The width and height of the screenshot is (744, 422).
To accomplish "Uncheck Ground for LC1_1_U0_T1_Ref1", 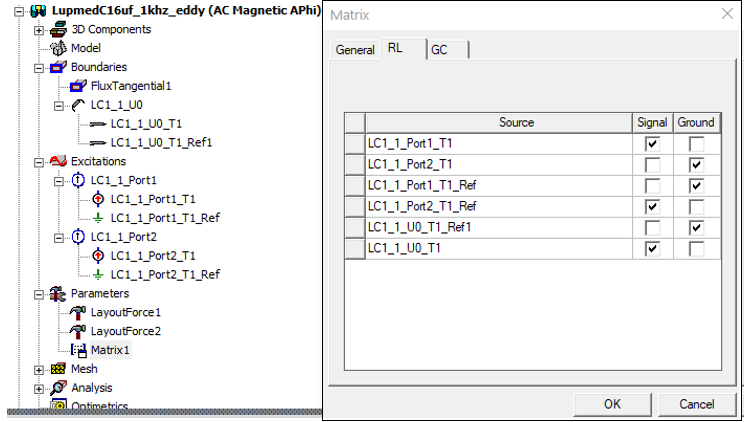I will (697, 228).
